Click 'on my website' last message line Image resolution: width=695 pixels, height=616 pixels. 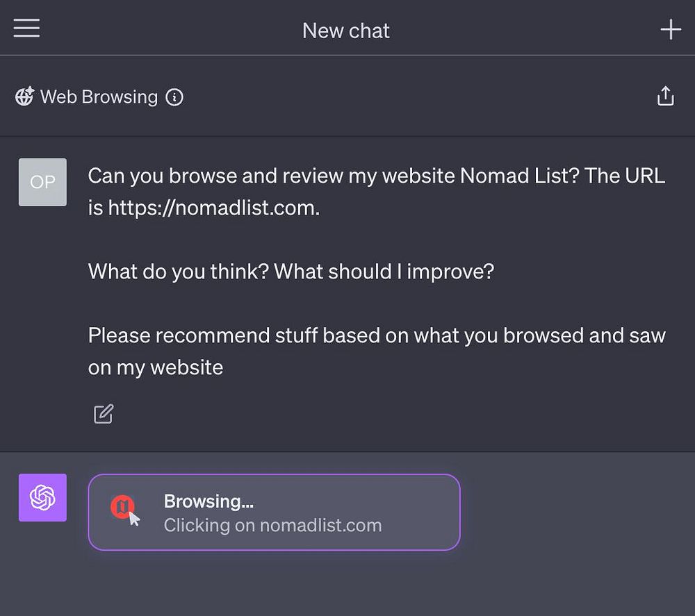click(x=156, y=367)
